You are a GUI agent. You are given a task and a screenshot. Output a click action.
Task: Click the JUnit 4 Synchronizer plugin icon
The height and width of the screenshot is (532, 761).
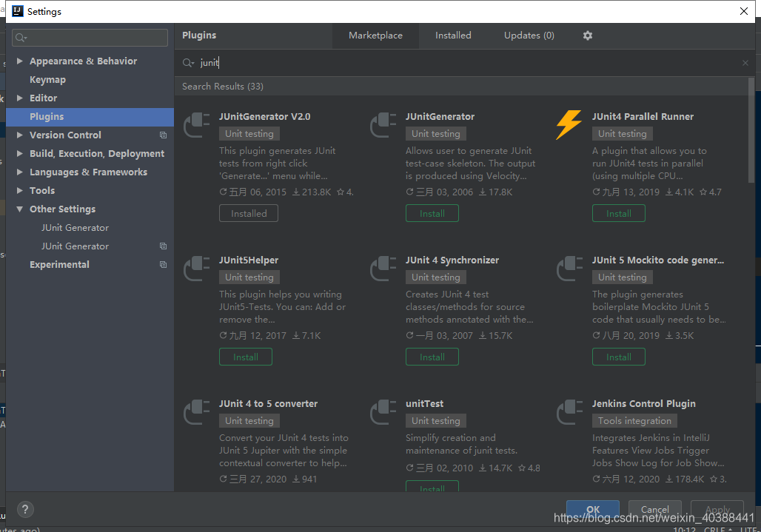point(383,269)
